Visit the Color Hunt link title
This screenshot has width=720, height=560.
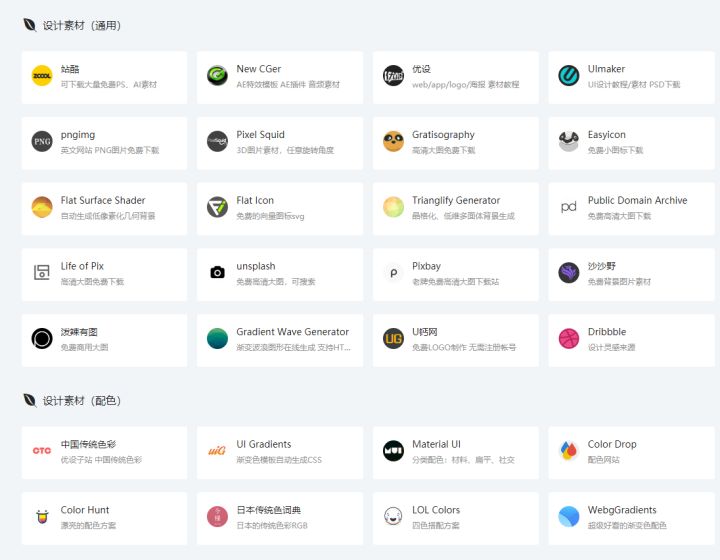(x=85, y=510)
